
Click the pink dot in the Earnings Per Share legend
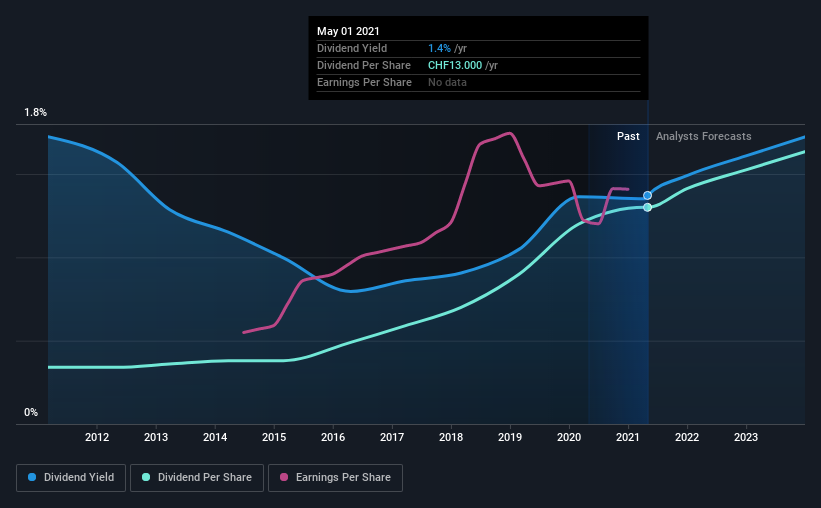pos(283,478)
